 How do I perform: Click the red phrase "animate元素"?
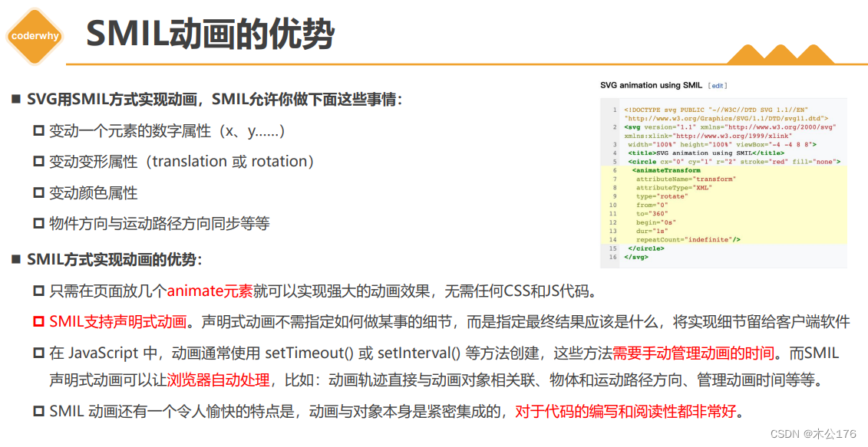point(210,291)
